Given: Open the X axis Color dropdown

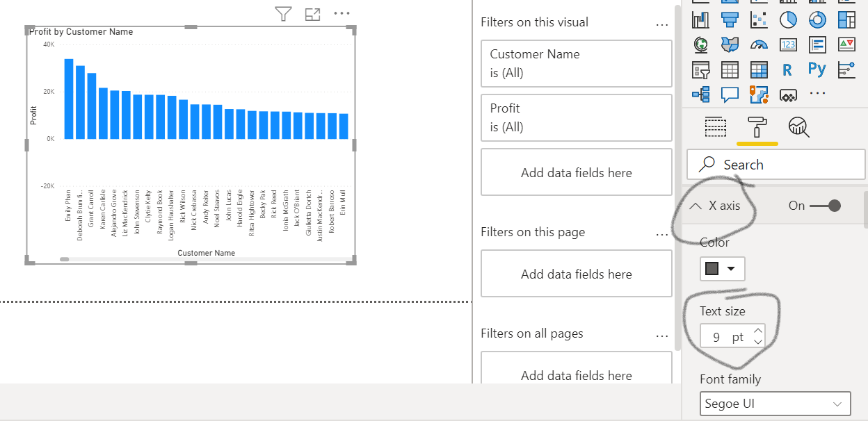Looking at the screenshot, I should [x=722, y=269].
